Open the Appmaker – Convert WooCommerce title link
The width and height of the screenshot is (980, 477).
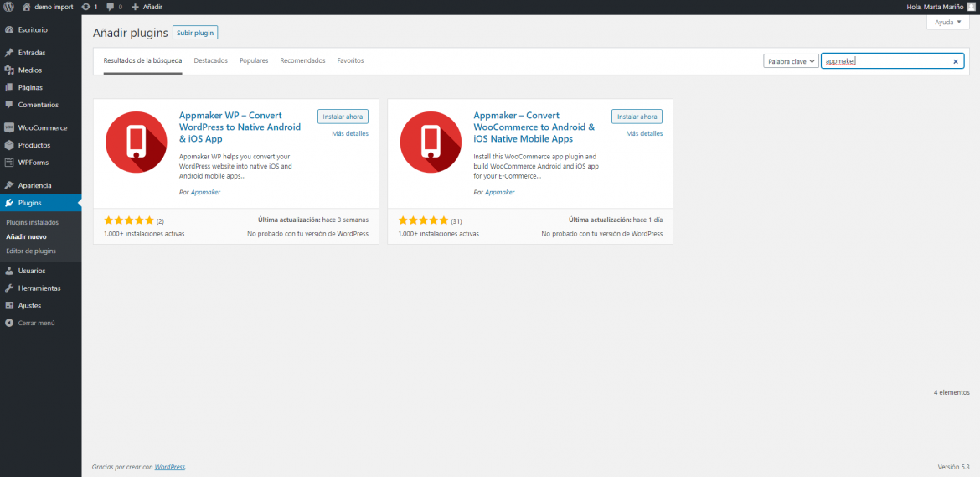pos(534,127)
